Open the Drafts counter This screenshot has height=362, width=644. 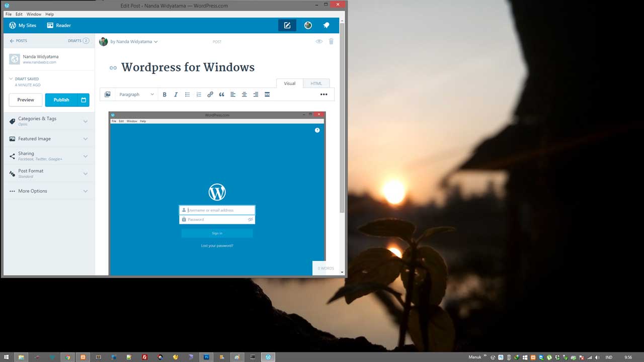click(x=78, y=41)
